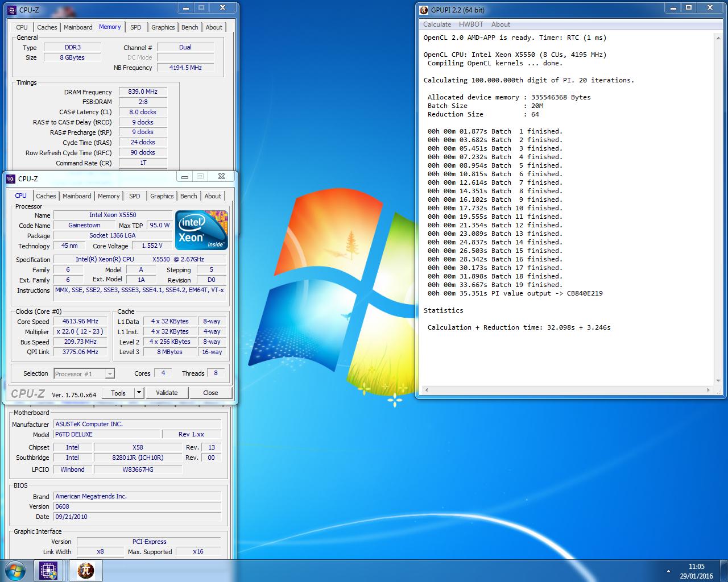This screenshot has height=582, width=728.
Task: Click the DRAM Frequency value 839.0 MHz
Action: pos(143,92)
